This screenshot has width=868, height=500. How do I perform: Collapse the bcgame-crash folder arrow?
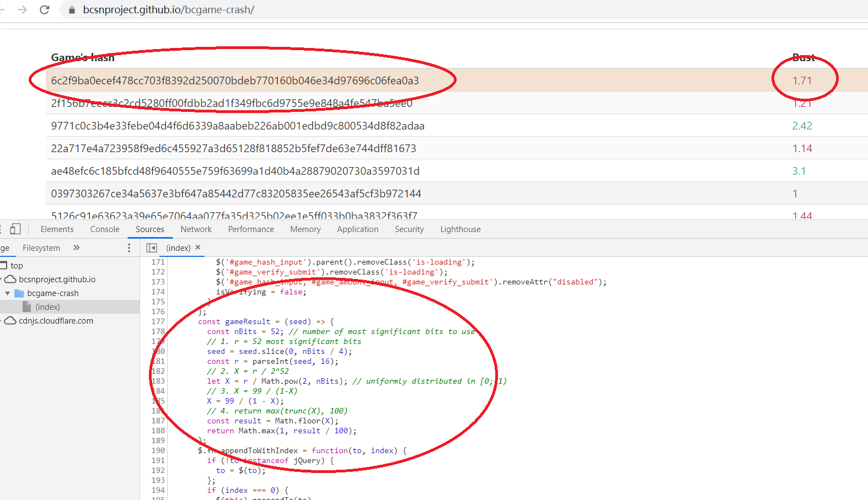pyautogui.click(x=8, y=293)
